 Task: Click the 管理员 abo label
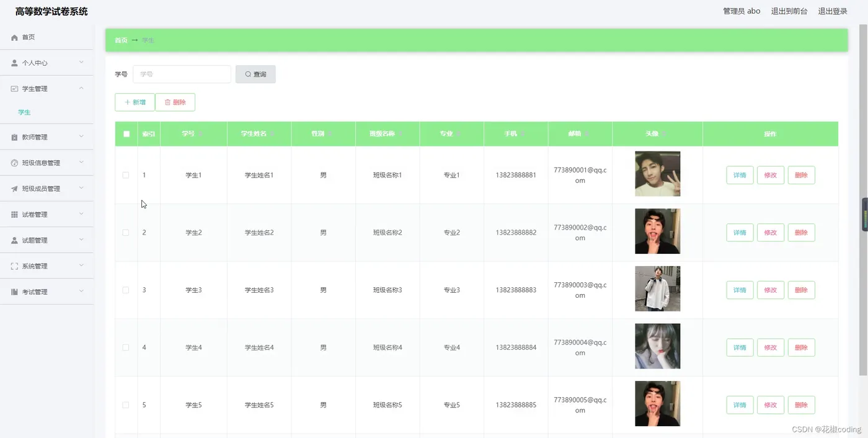click(x=742, y=11)
